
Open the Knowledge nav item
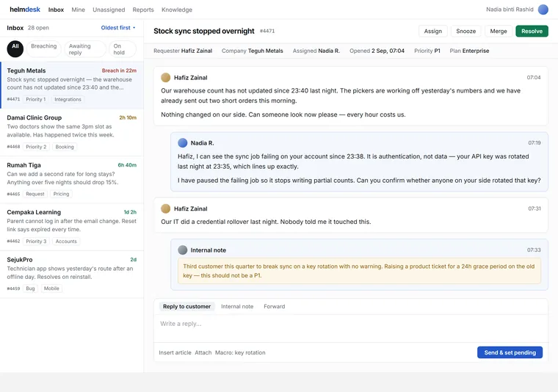click(x=177, y=10)
